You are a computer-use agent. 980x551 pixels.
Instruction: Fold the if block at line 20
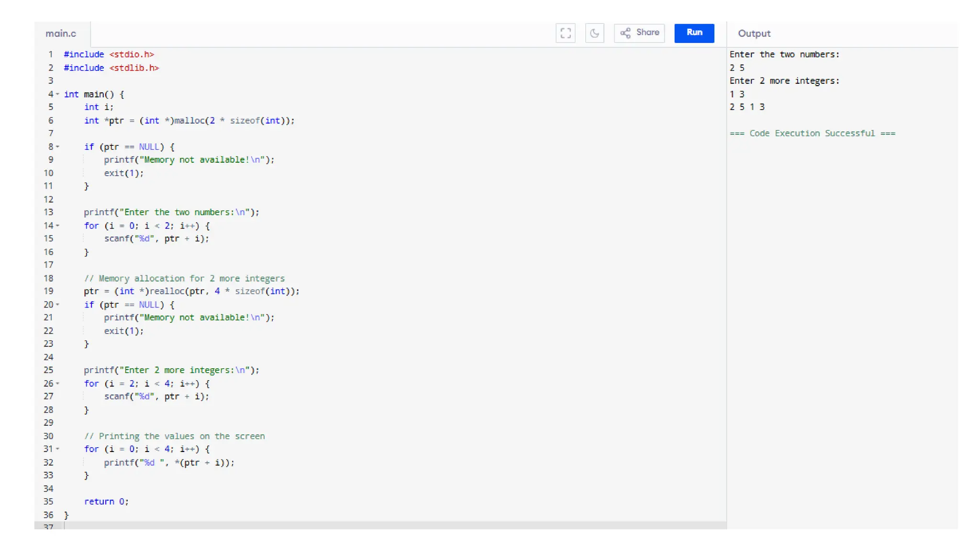click(57, 305)
